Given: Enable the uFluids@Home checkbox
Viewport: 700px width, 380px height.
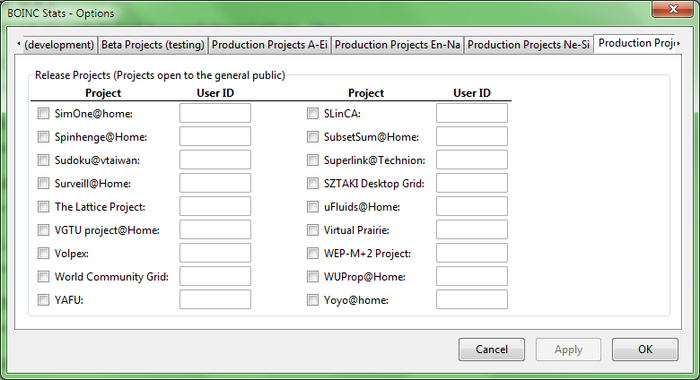Looking at the screenshot, I should click(x=312, y=206).
